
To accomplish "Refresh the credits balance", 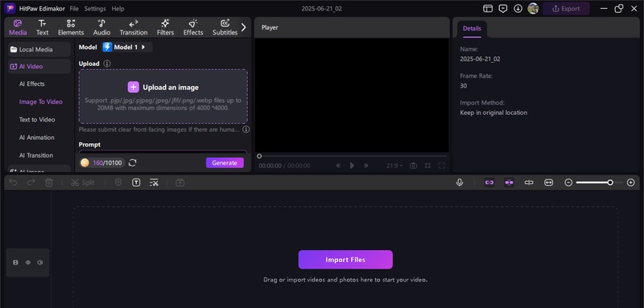I will pyautogui.click(x=132, y=162).
